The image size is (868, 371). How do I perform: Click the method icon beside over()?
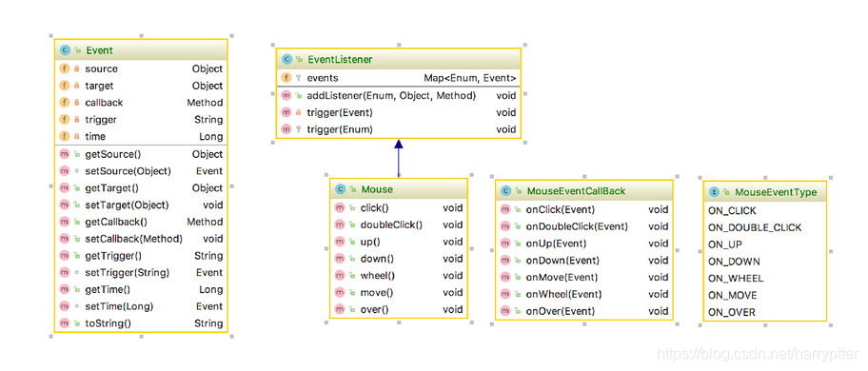point(341,309)
